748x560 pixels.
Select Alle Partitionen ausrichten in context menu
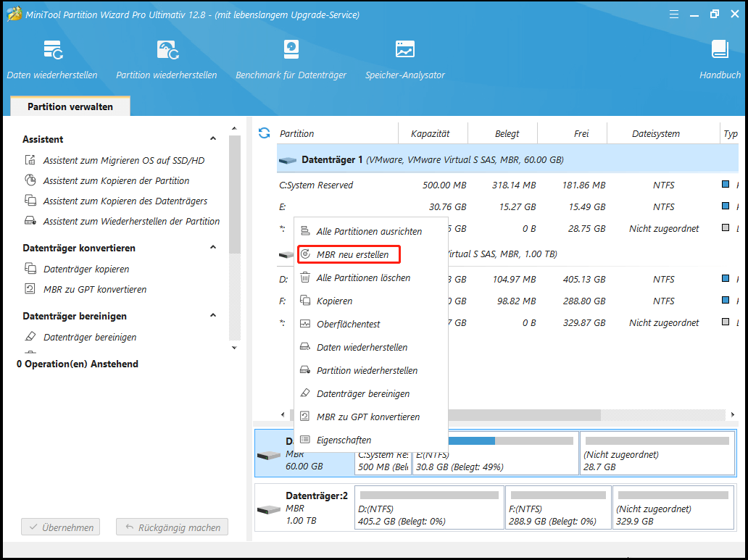click(370, 231)
